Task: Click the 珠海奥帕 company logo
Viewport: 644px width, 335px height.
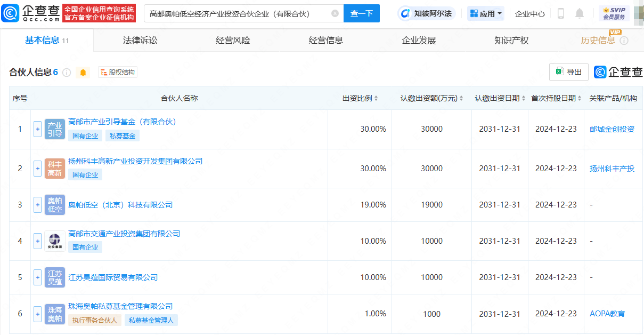Action: click(x=55, y=314)
